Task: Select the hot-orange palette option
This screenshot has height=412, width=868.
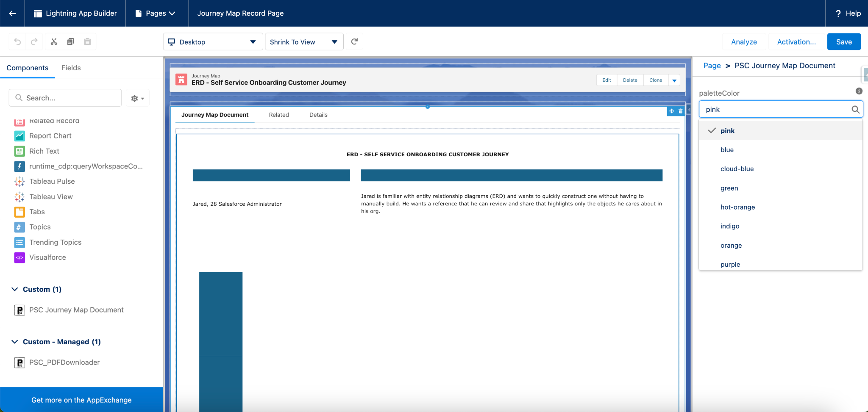Action: 781,207
